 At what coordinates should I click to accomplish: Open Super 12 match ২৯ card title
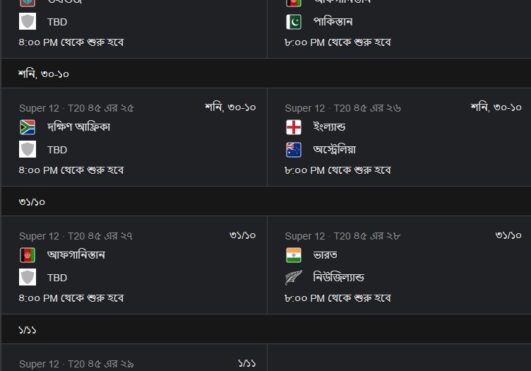click(x=77, y=364)
